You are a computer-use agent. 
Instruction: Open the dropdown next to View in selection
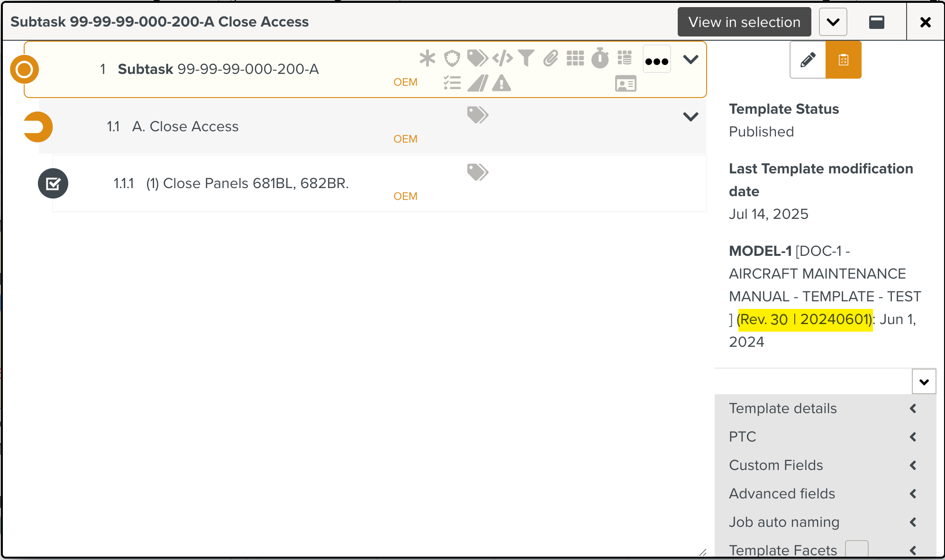[x=833, y=22]
